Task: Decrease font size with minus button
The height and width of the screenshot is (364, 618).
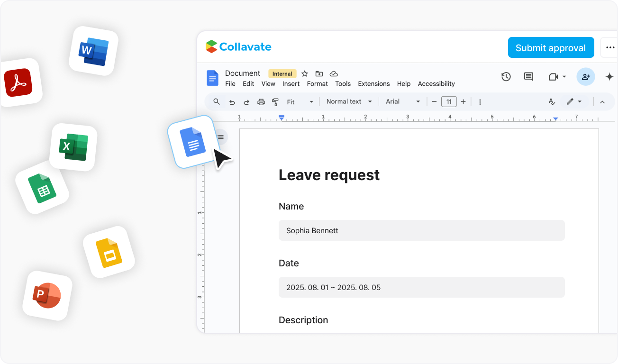Action: (x=434, y=102)
